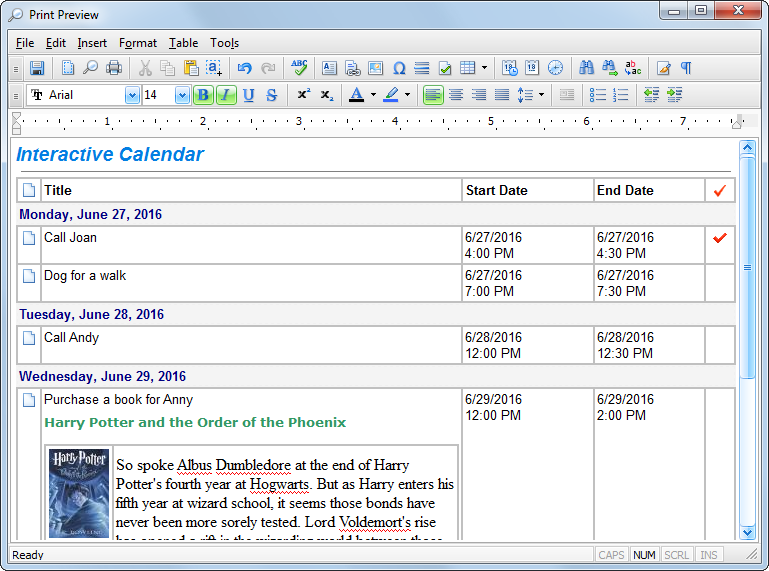Click the Copy icon

point(168,68)
